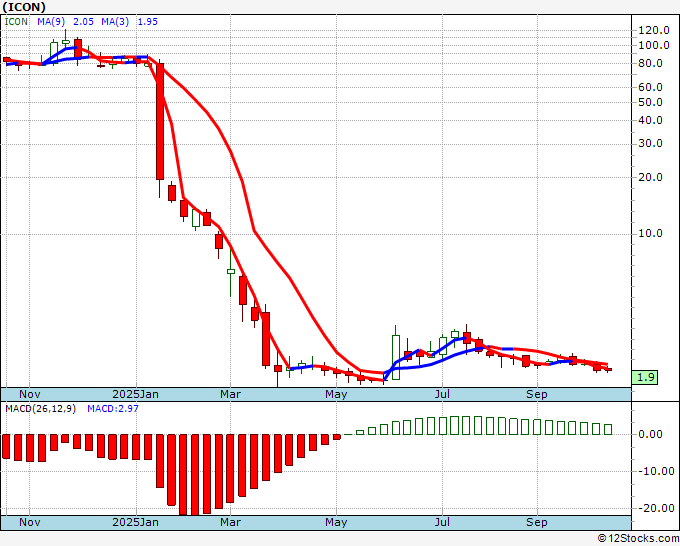Click the 60.0 price axis label
The width and height of the screenshot is (680, 546).
[x=651, y=87]
